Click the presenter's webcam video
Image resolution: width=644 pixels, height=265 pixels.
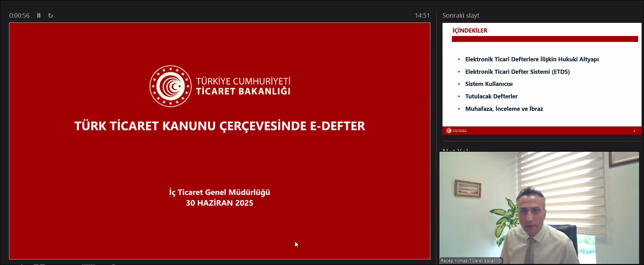[539, 208]
